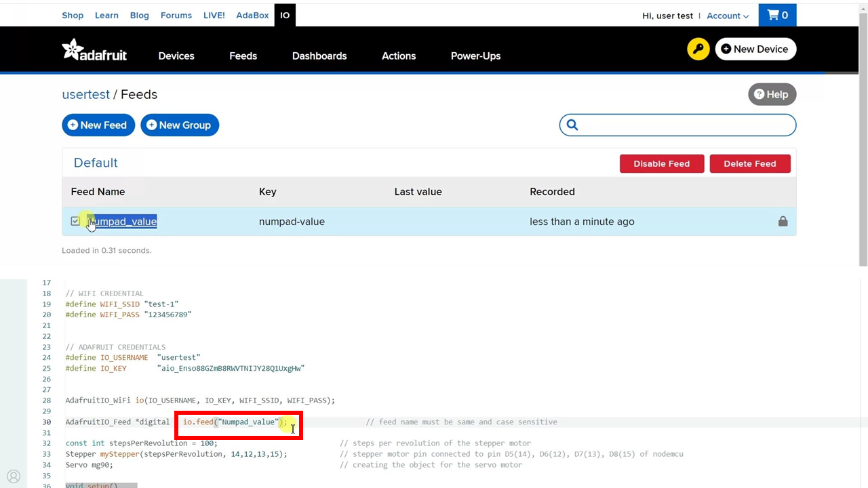Screen dimensions: 868x488
Task: Click the Disable Feed button
Action: coord(662,163)
